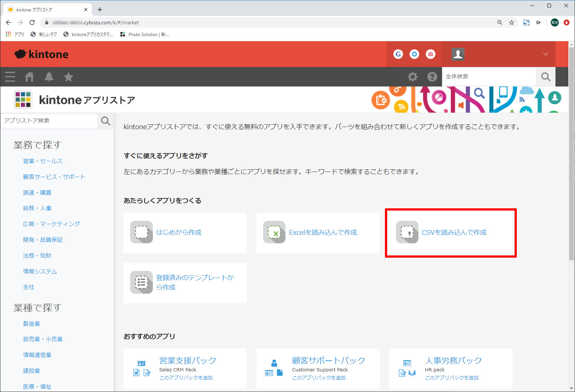Open the notifications bell
Image resolution: width=575 pixels, height=392 pixels.
[x=49, y=77]
